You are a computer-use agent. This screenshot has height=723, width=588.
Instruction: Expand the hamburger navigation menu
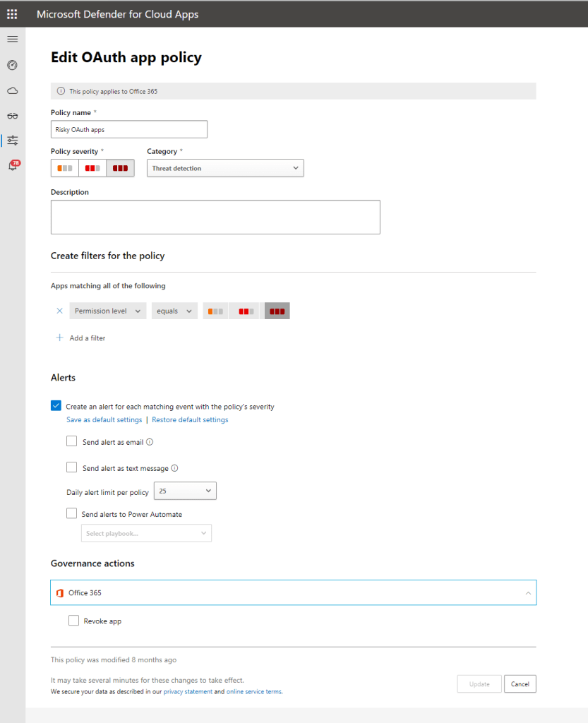[x=12, y=39]
